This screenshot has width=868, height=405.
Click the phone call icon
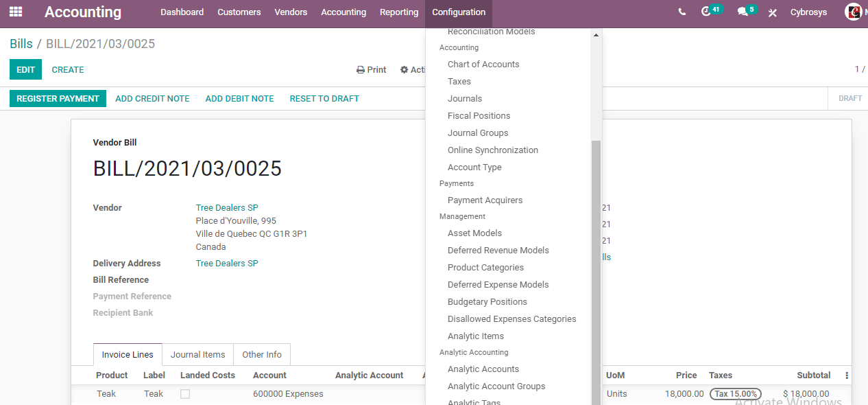click(x=682, y=12)
